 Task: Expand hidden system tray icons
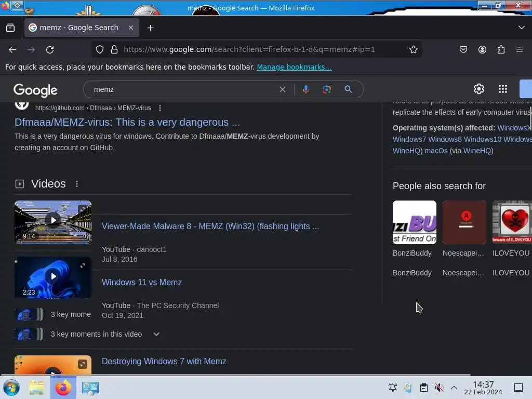454,388
